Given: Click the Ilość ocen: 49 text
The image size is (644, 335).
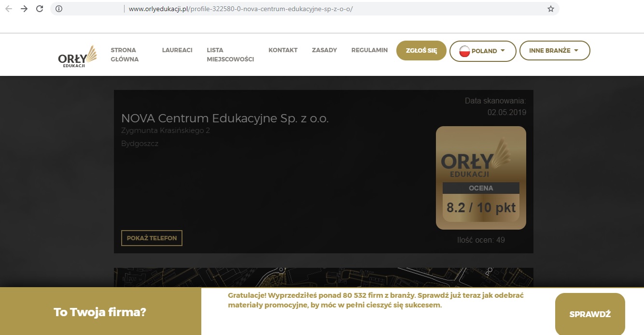Looking at the screenshot, I should [481, 240].
